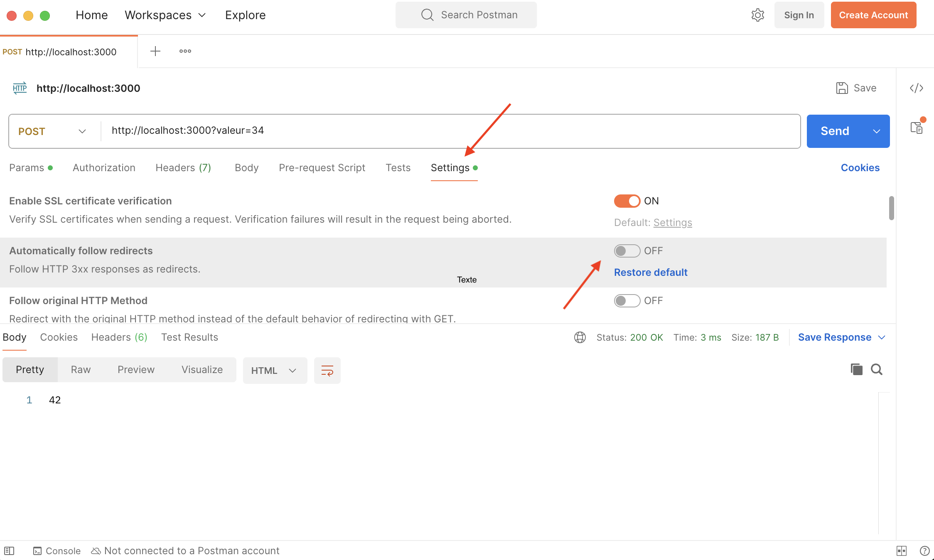Click Restore default for redirects setting

(650, 272)
